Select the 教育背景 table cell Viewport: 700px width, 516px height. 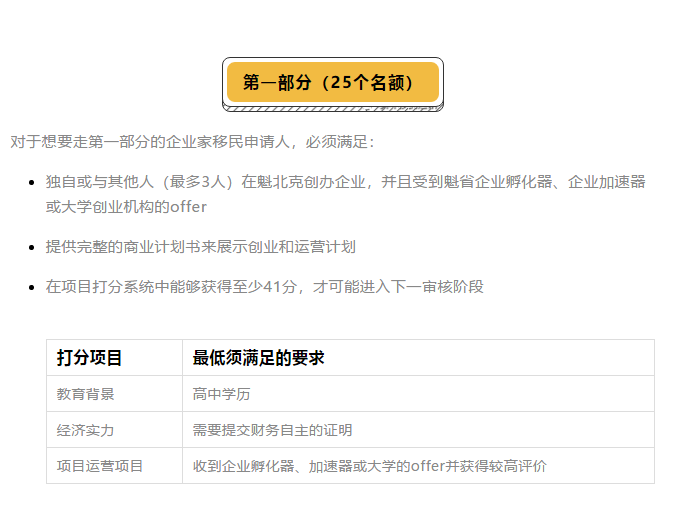pos(114,394)
